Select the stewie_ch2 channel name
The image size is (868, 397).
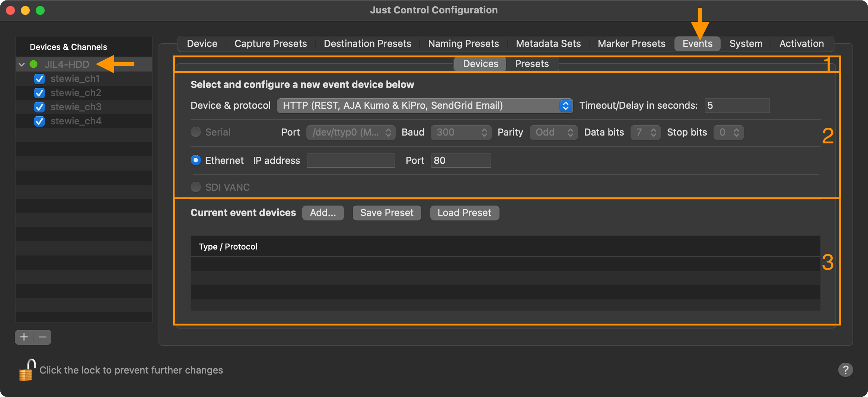pos(76,93)
